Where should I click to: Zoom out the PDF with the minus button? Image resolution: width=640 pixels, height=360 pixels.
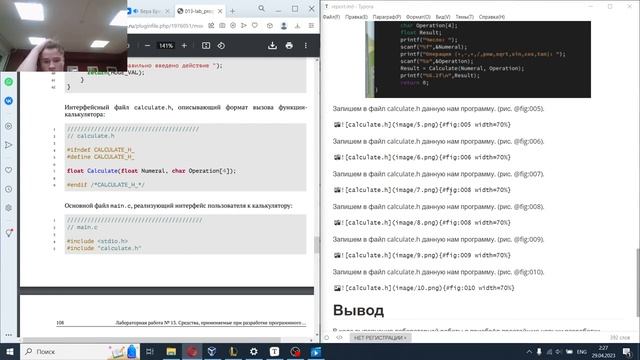pyautogui.click(x=147, y=46)
